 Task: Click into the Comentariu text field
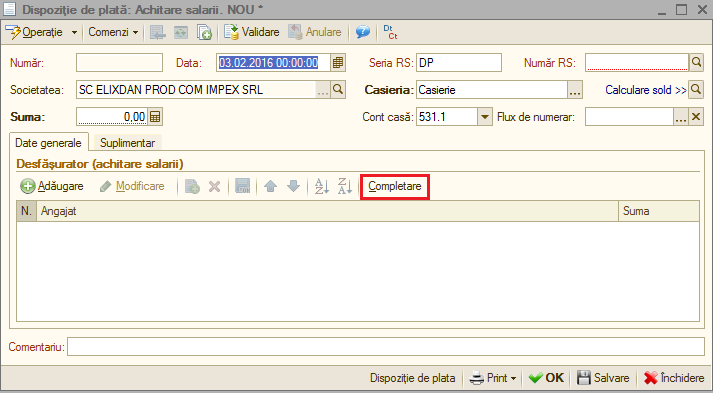coord(386,347)
